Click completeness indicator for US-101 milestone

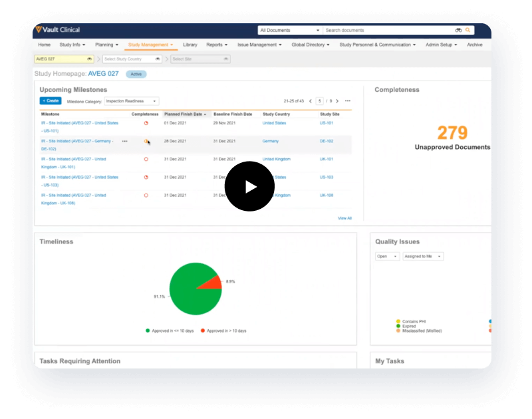coord(146,123)
